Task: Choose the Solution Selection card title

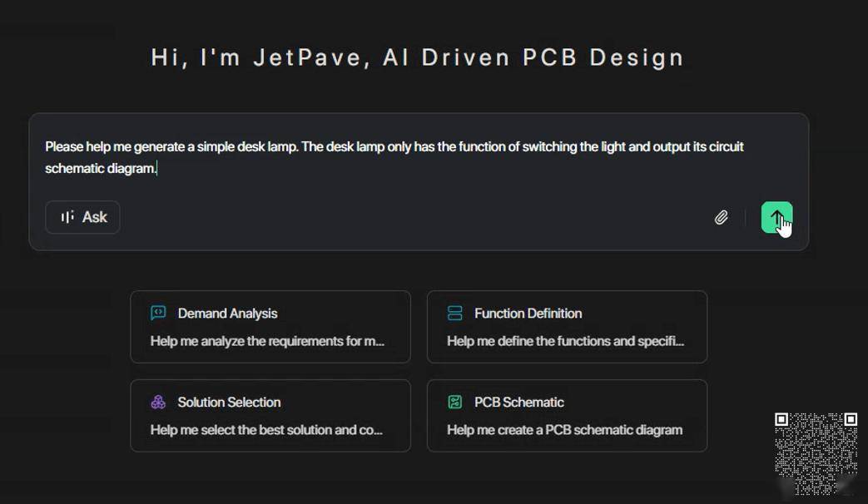Action: [x=229, y=403]
